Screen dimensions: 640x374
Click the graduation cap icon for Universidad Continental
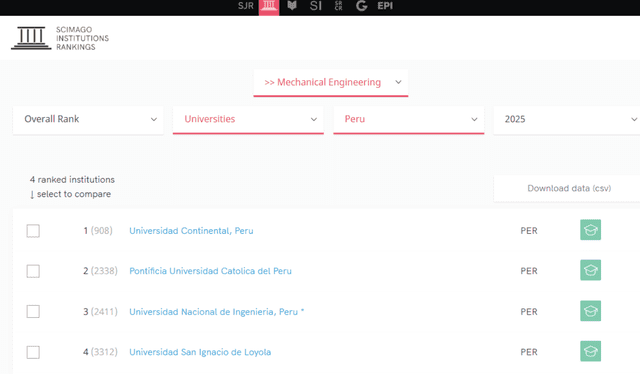(x=590, y=230)
